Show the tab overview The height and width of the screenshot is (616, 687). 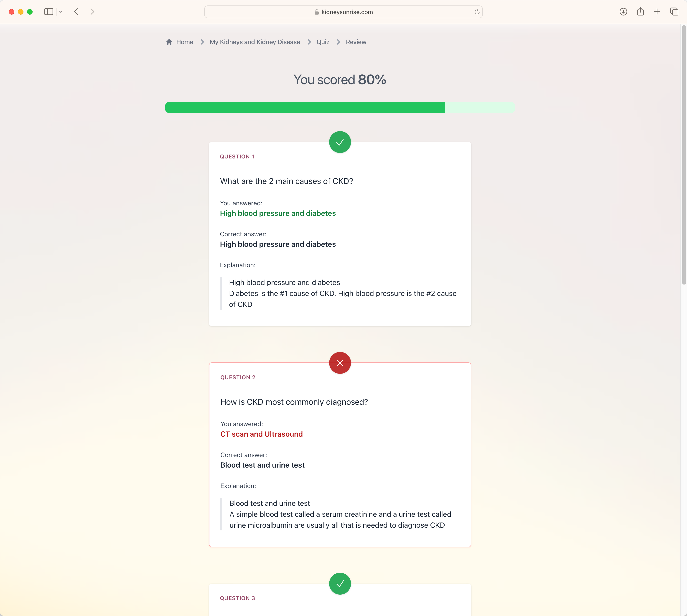(674, 12)
